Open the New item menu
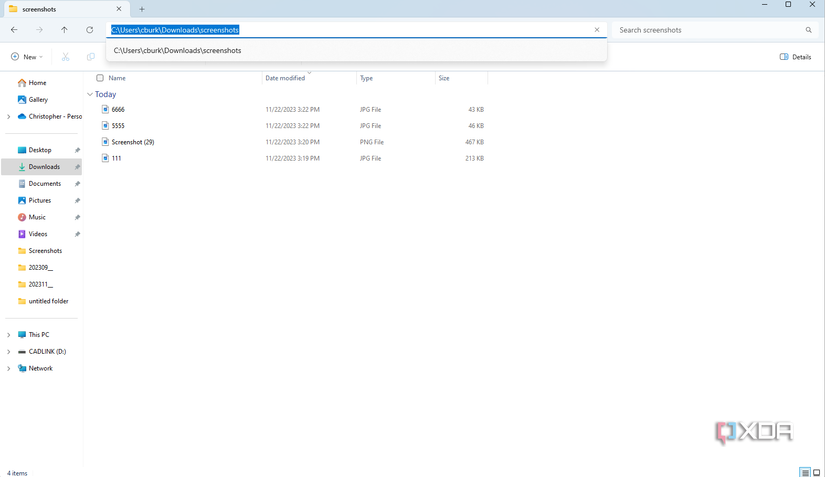825x477 pixels. 26,57
